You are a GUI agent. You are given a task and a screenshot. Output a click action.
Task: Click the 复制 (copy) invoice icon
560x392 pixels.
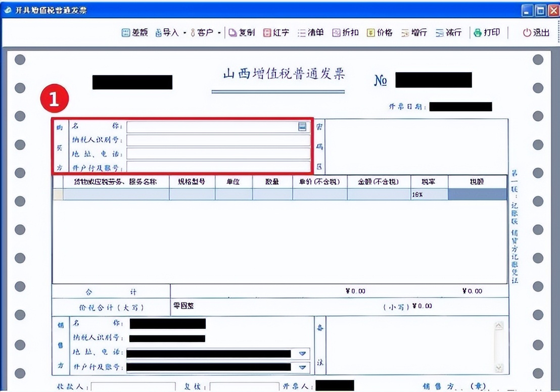point(242,32)
